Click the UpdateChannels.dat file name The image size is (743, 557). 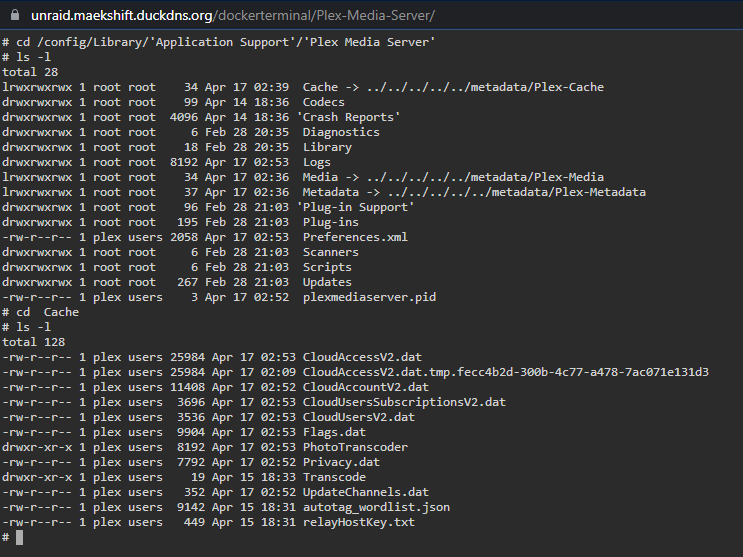pyautogui.click(x=366, y=492)
